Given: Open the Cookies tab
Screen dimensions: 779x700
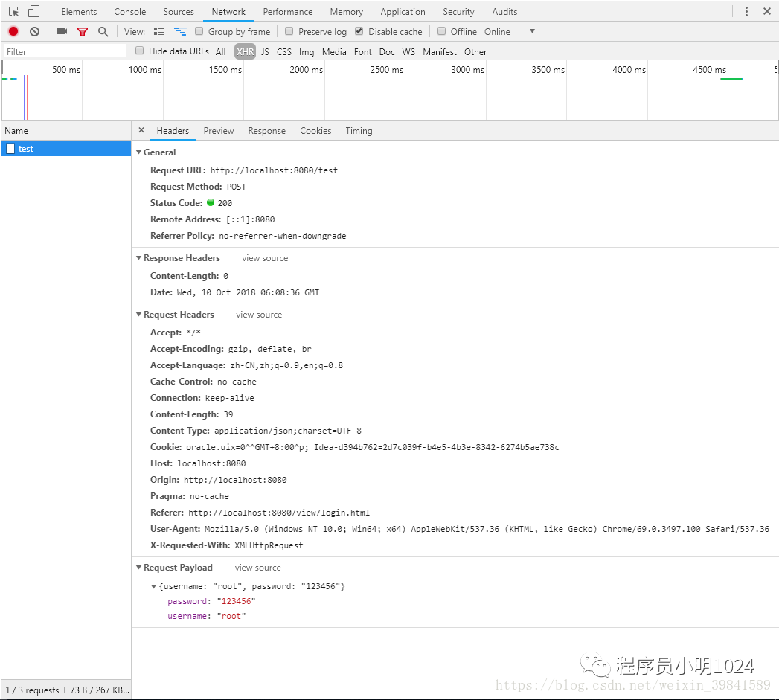Looking at the screenshot, I should [x=315, y=131].
